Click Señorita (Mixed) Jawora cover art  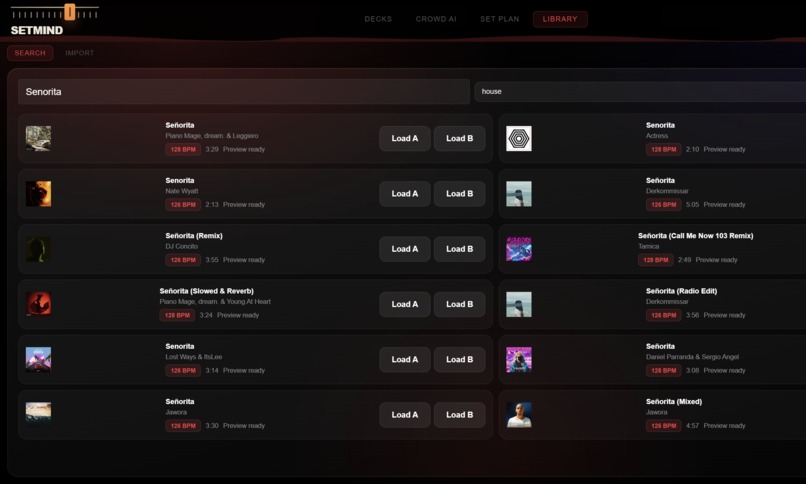point(519,415)
